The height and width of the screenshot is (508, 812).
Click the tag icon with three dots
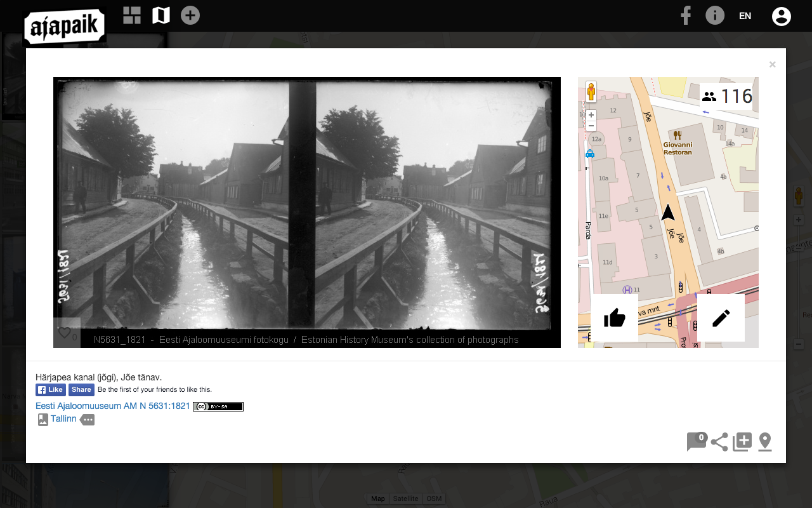pos(87,420)
